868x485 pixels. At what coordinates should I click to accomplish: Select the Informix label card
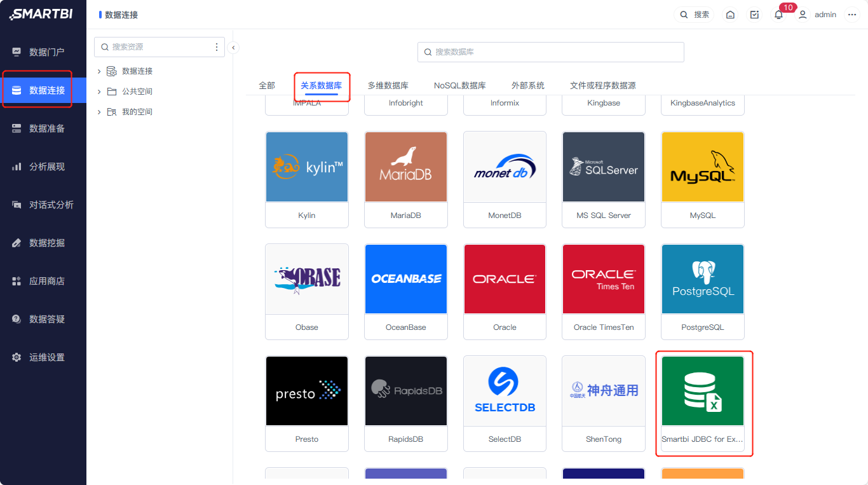point(505,105)
